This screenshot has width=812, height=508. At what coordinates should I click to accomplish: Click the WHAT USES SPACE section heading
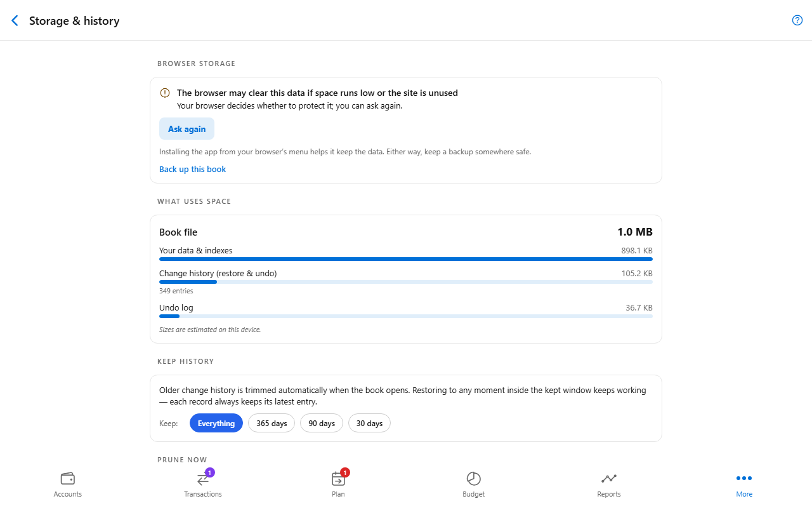(x=194, y=201)
